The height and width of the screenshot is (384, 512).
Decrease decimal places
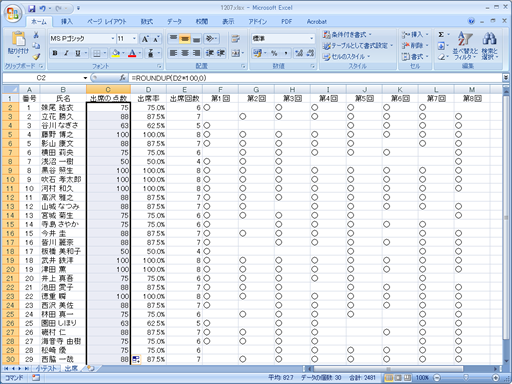pyautogui.click(x=310, y=53)
